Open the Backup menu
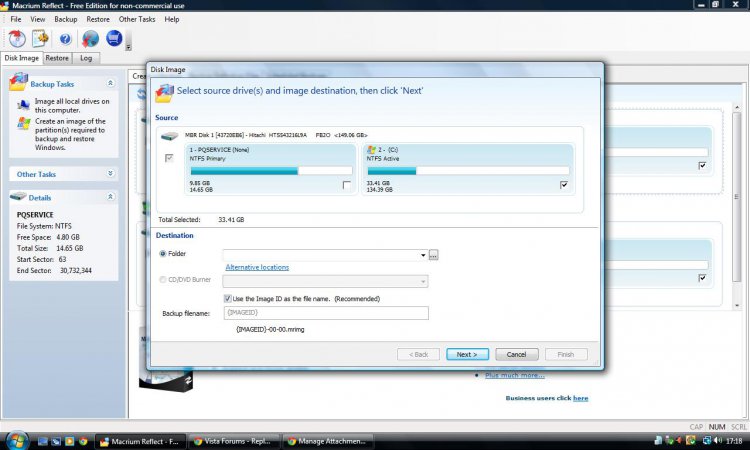 66,19
